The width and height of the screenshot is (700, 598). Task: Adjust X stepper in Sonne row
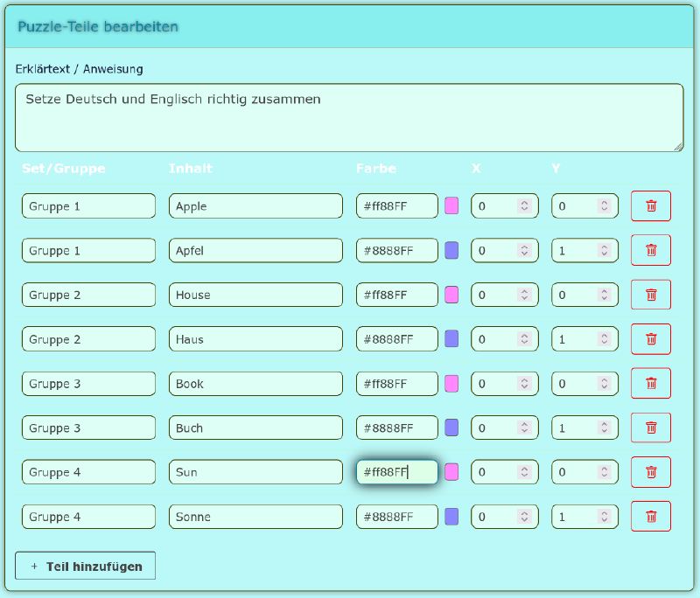coord(524,517)
